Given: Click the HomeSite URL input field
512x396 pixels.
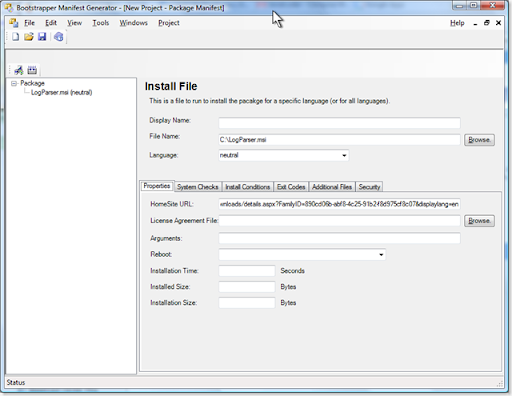Looking at the screenshot, I should 339,204.
